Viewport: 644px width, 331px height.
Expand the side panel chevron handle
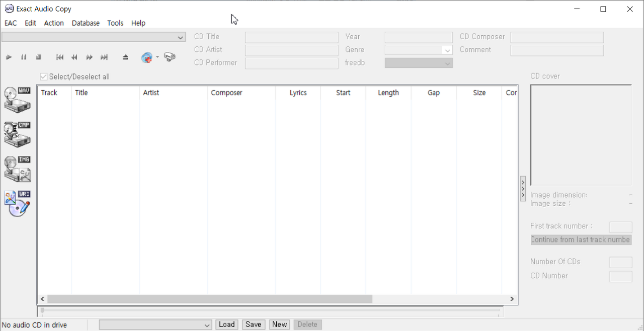coord(523,189)
